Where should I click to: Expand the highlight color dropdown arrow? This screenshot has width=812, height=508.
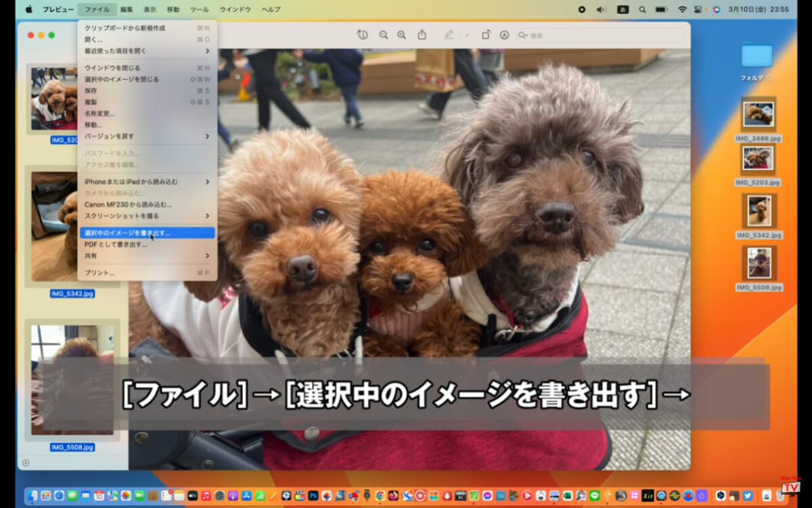coord(467,34)
